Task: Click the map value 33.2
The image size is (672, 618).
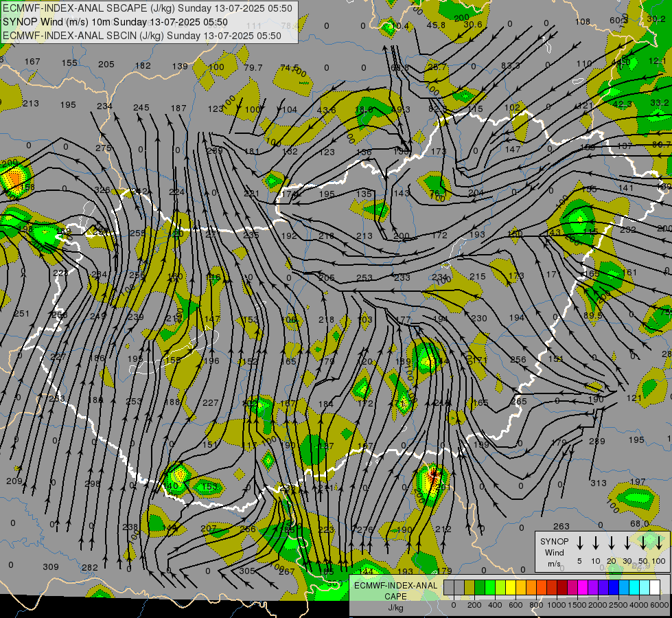Action: point(659,102)
